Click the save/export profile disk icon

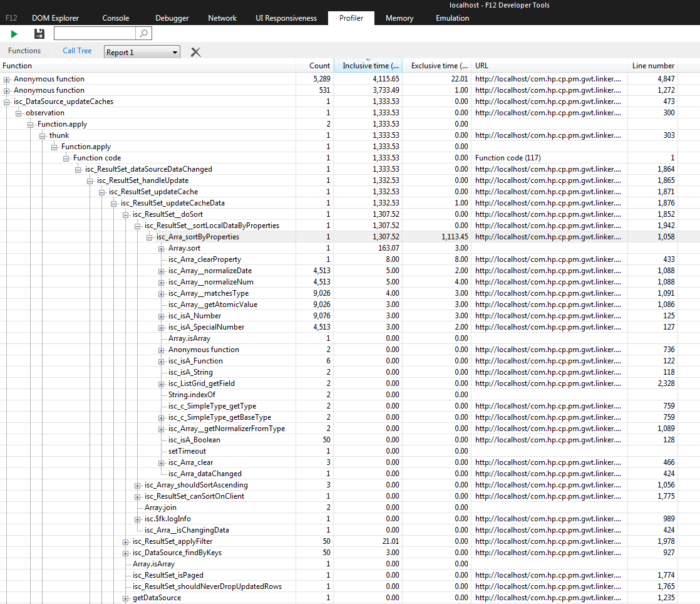pyautogui.click(x=39, y=34)
